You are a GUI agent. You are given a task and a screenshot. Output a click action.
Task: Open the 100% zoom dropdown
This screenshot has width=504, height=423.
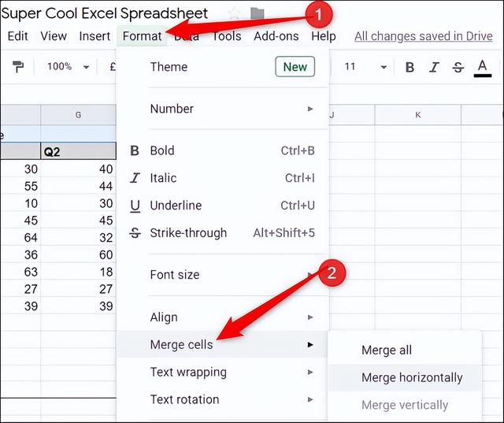click(68, 67)
